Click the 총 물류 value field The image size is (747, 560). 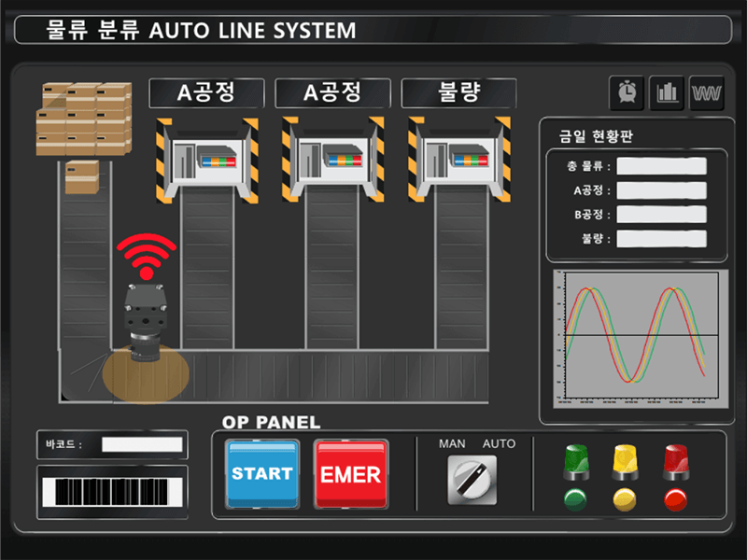[x=661, y=166]
